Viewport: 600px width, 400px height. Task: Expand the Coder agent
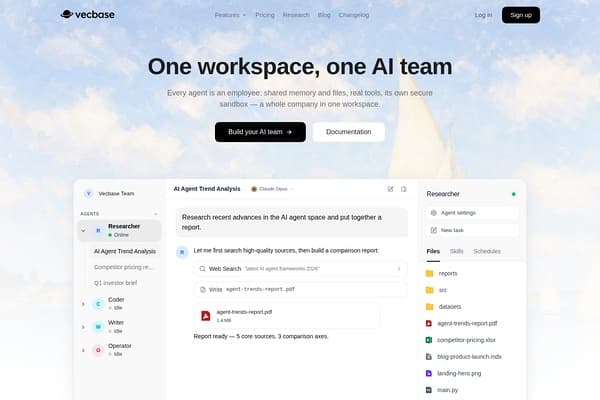[x=83, y=304]
